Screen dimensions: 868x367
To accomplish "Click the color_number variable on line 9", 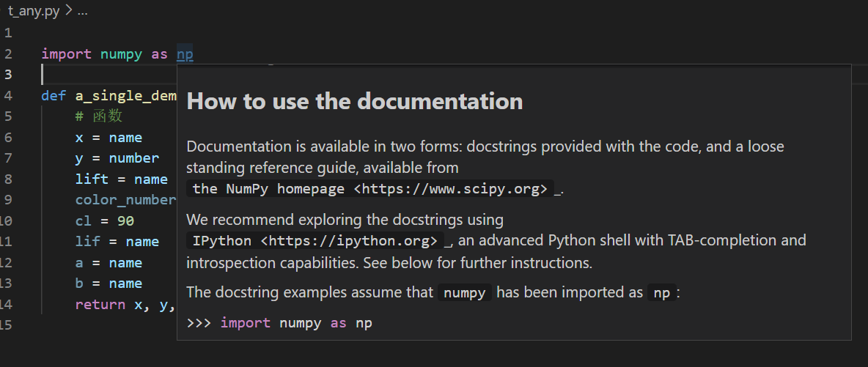I will coord(125,200).
